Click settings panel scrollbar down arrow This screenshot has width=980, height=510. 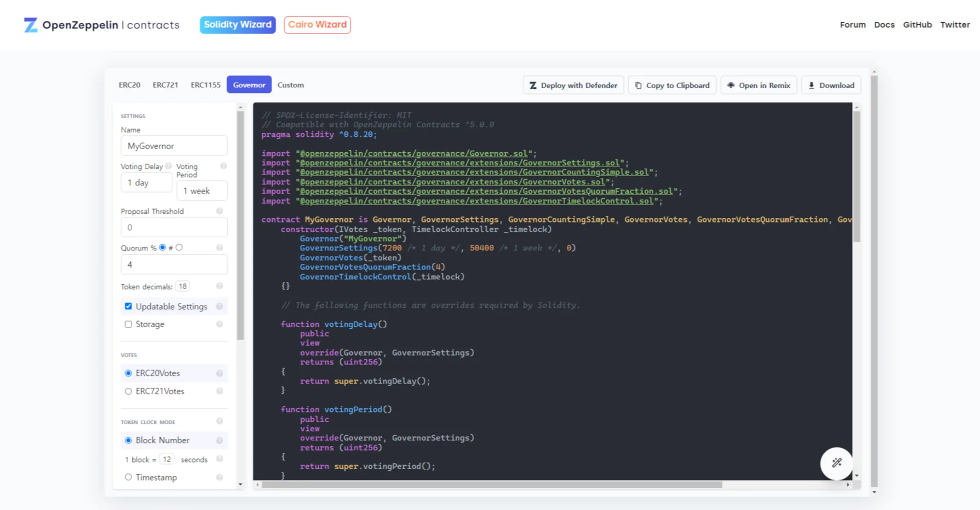click(240, 485)
